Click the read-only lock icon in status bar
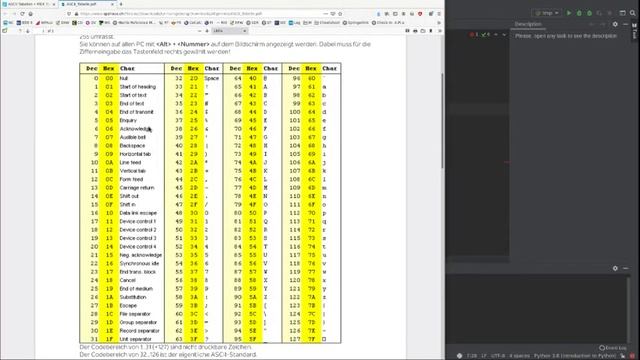This screenshot has height=360, width=640. click(x=623, y=356)
